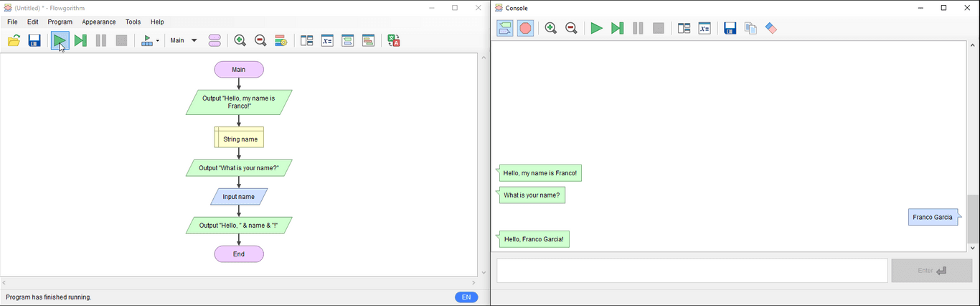Image resolution: width=980 pixels, height=306 pixels.
Task: Open variable watch window in console toolbar
Action: point(705,29)
